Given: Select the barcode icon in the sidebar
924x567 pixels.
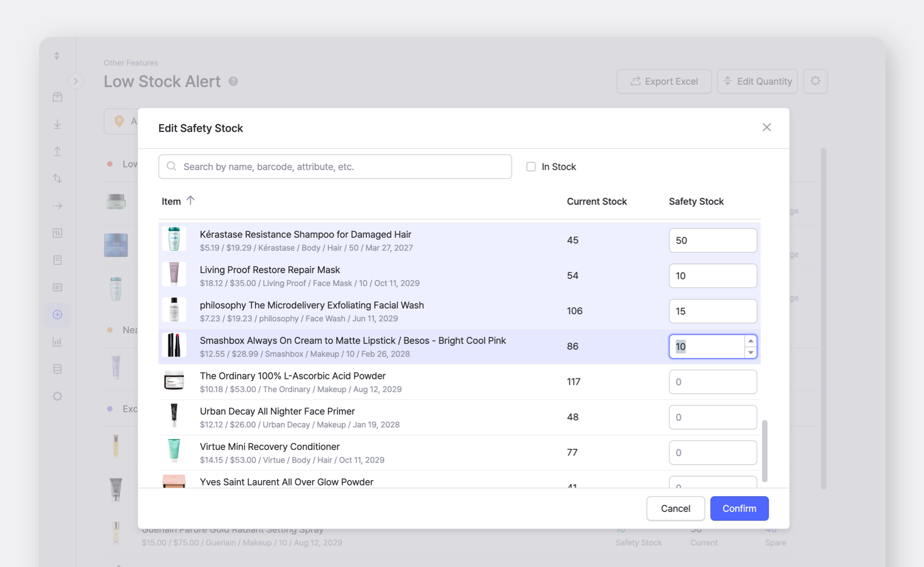Looking at the screenshot, I should click(x=57, y=287).
